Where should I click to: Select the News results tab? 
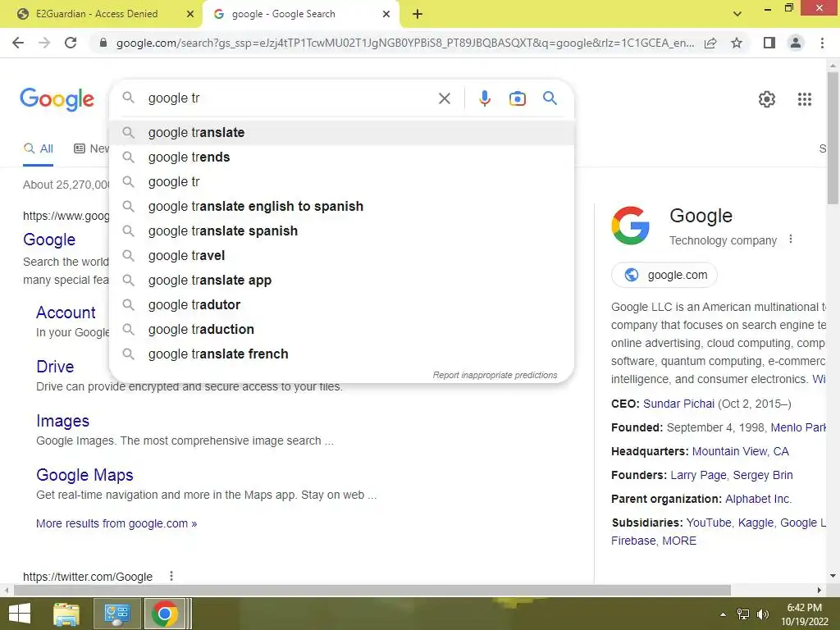click(91, 148)
